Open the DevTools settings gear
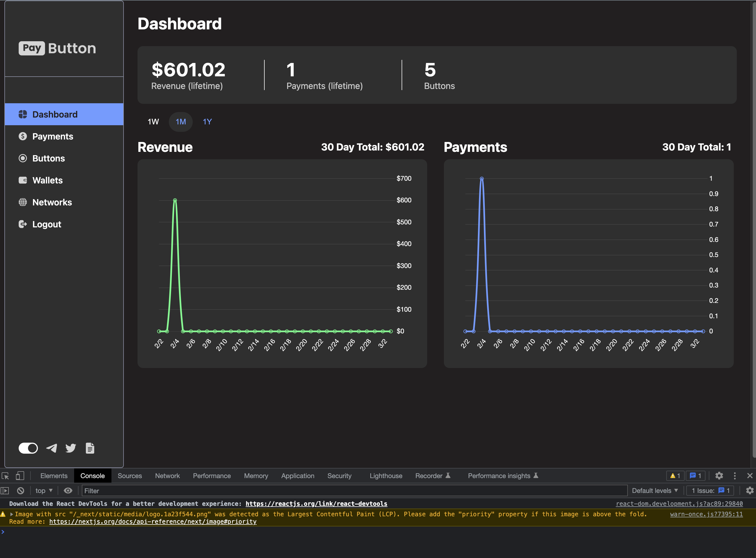This screenshot has width=756, height=558. point(719,476)
